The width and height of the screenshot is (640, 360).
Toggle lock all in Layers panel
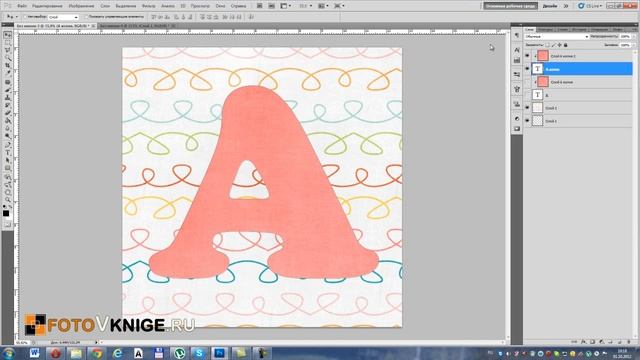[x=565, y=45]
